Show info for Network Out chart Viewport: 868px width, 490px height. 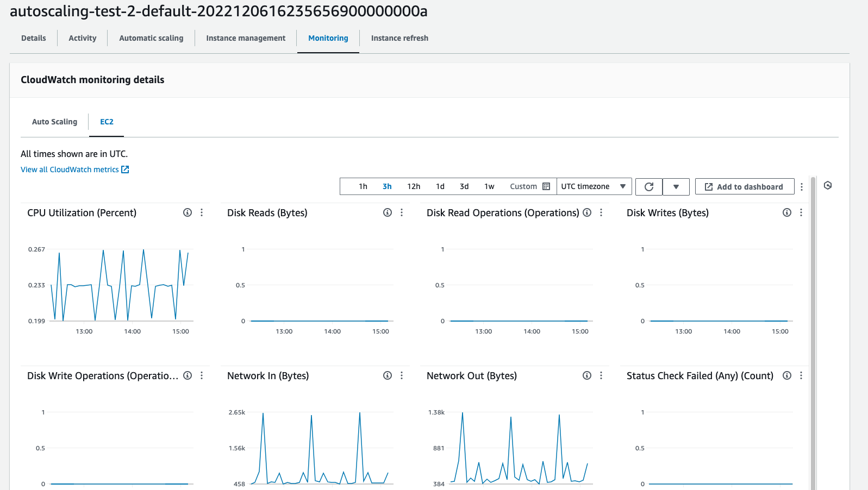587,375
